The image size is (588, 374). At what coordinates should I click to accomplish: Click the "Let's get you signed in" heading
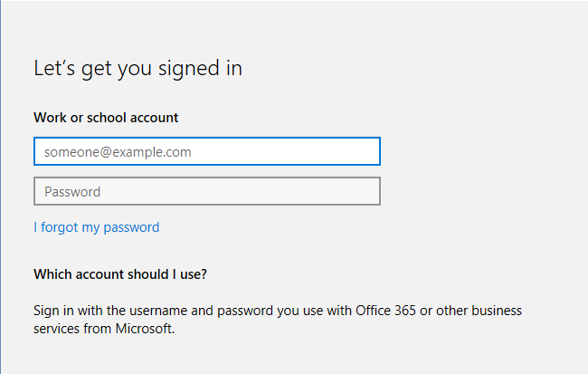coord(138,68)
